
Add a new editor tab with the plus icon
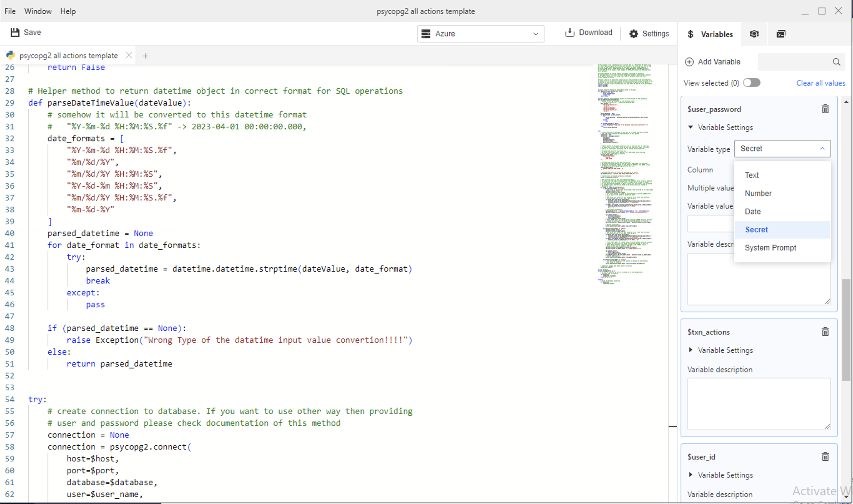145,56
